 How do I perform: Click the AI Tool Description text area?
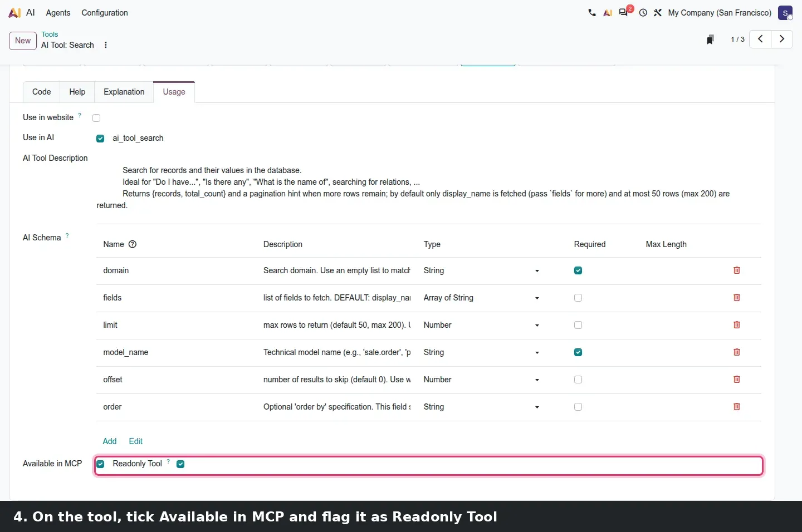tap(429, 188)
